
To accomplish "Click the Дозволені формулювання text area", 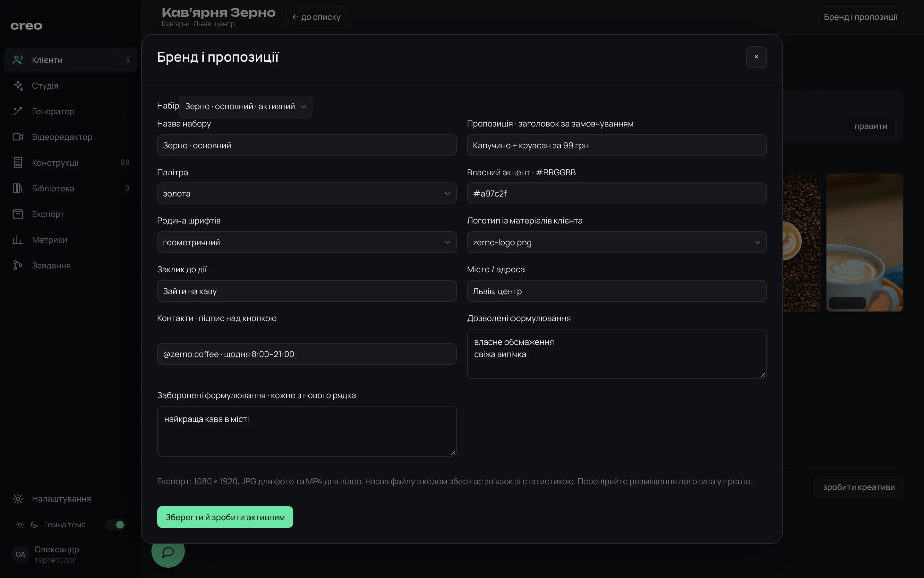I will pyautogui.click(x=617, y=354).
